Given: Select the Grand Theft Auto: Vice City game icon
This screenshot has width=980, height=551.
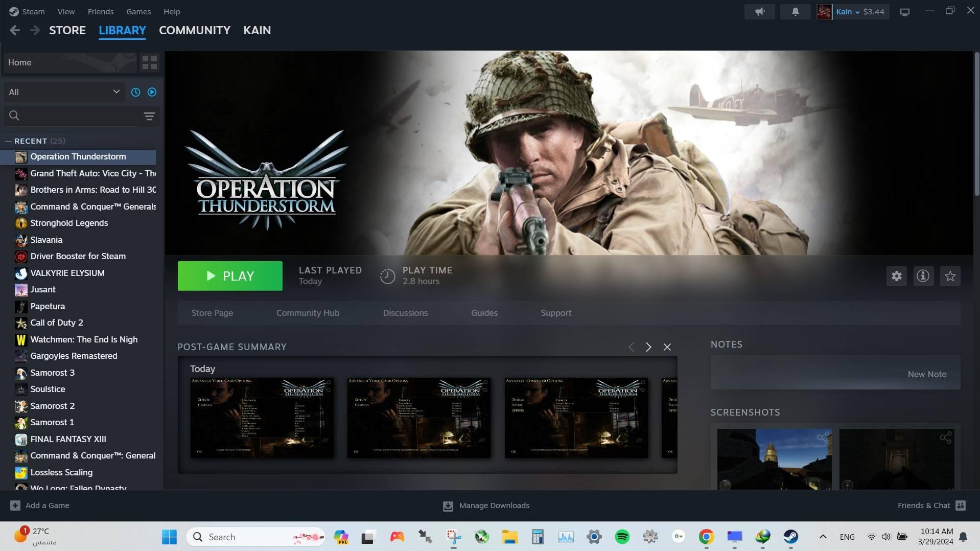Looking at the screenshot, I should click(21, 174).
